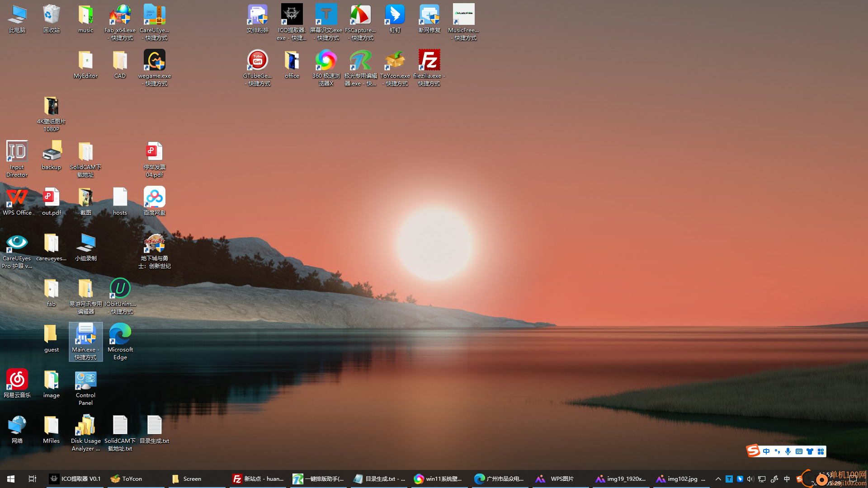868x488 pixels.
Task: Select the filezilla.exe shortcut icon
Action: [429, 68]
